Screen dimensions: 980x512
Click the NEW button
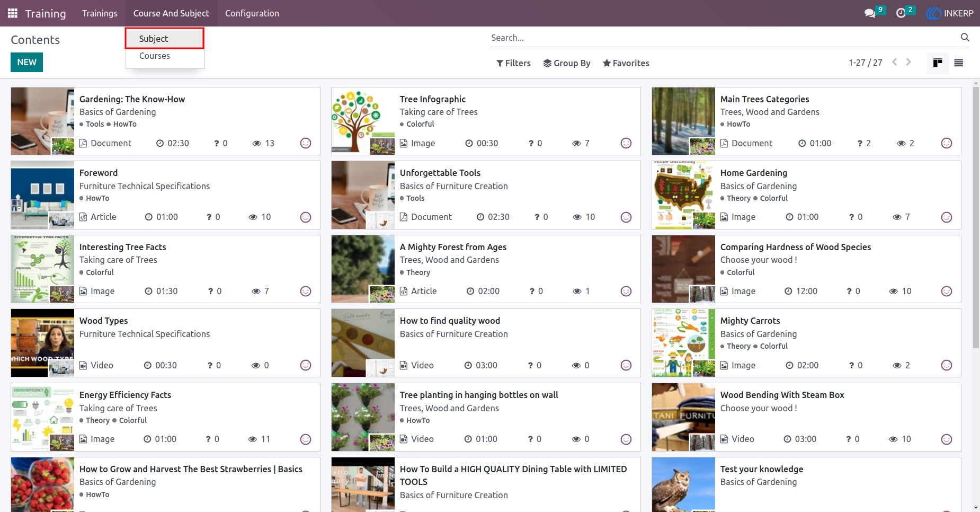(x=26, y=62)
